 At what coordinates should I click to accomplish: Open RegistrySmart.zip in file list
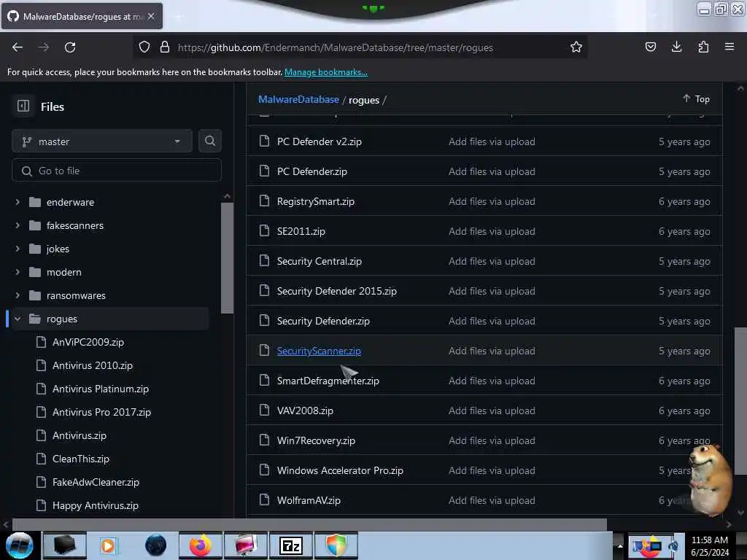(315, 201)
